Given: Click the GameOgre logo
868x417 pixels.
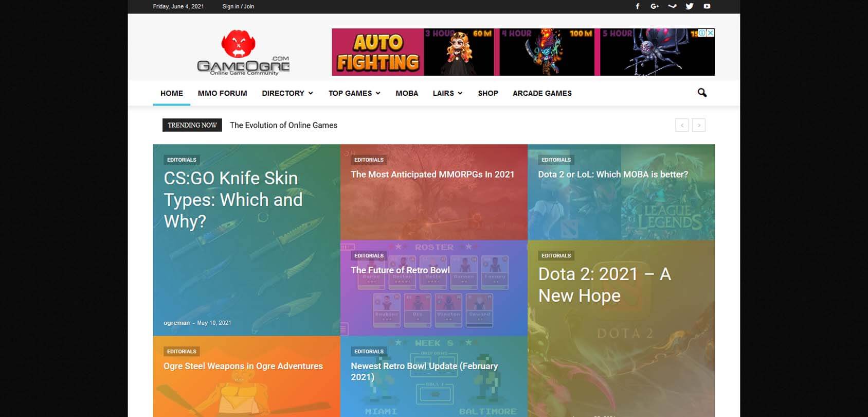Looking at the screenshot, I should click(243, 53).
